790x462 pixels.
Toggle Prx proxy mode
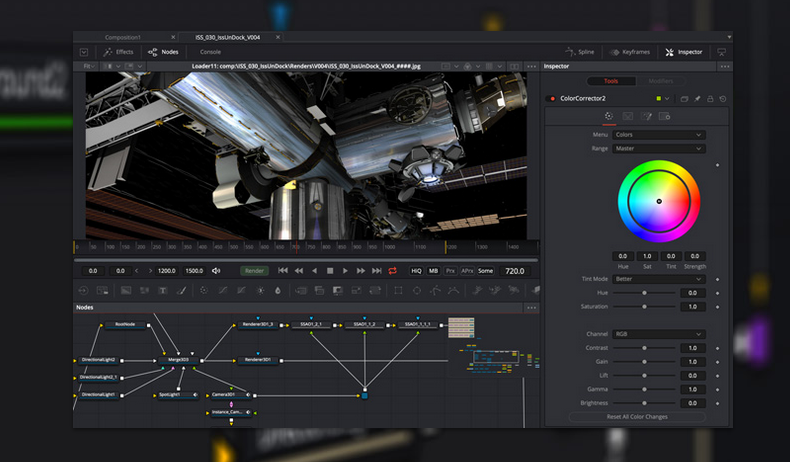[450, 271]
